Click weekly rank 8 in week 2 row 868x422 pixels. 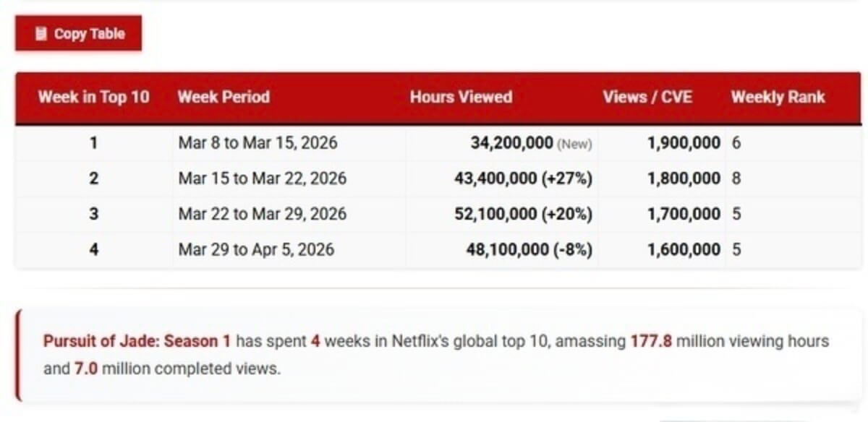(x=736, y=178)
